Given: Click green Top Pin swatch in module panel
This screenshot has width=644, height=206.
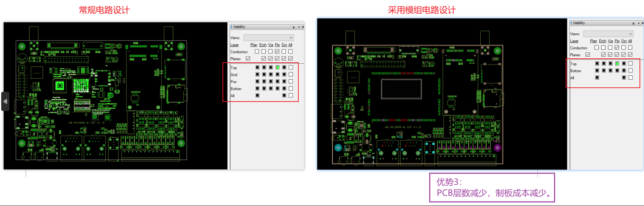Looking at the screenshot, I should pos(617,64).
